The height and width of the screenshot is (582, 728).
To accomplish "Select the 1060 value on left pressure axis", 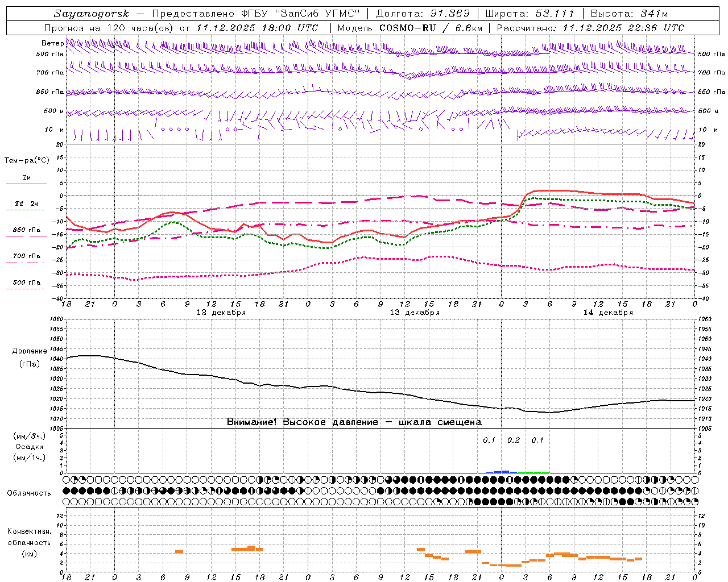I will (57, 319).
